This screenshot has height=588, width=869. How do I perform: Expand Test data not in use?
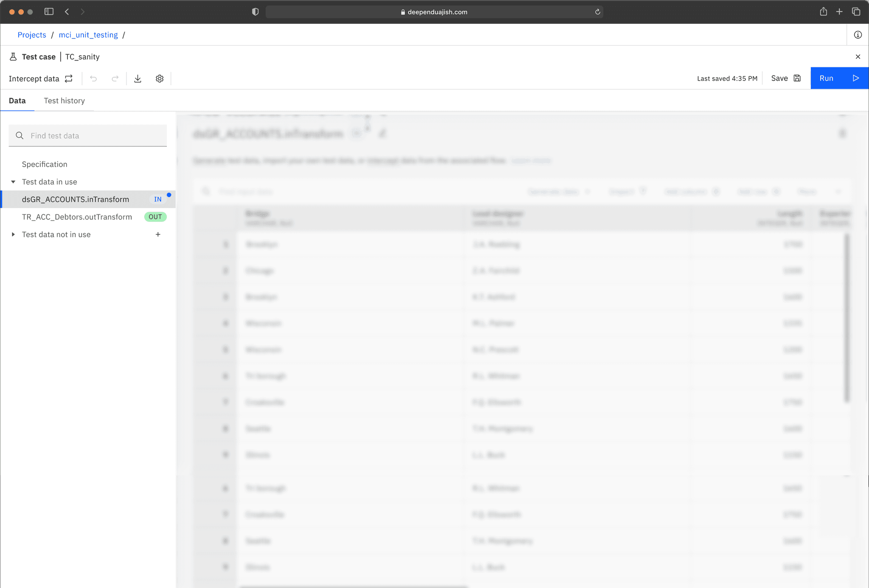(x=13, y=235)
